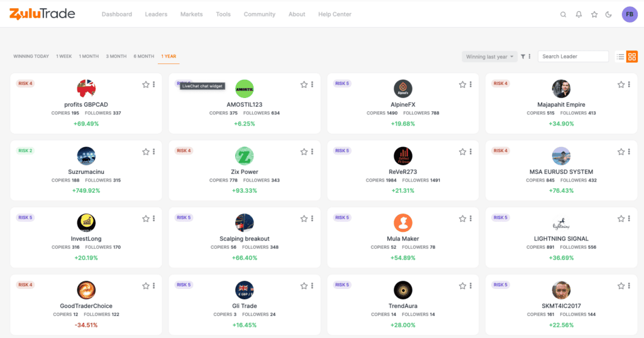644x338 pixels.
Task: Open options menu on Zix Power card
Action: tap(312, 152)
